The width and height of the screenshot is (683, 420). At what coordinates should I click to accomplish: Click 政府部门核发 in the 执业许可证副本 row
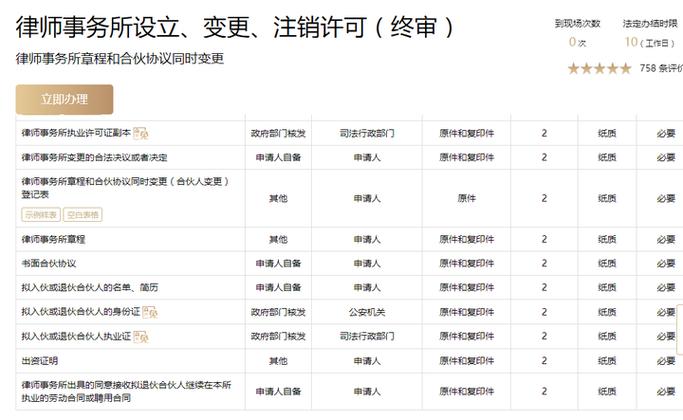[x=278, y=133]
